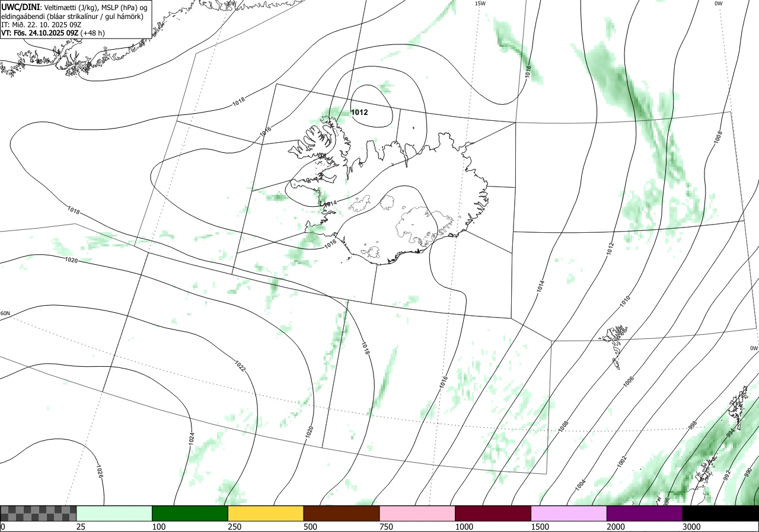Click the bold "1012" low-pressure label
The width and height of the screenshot is (759, 532).
pos(359,112)
